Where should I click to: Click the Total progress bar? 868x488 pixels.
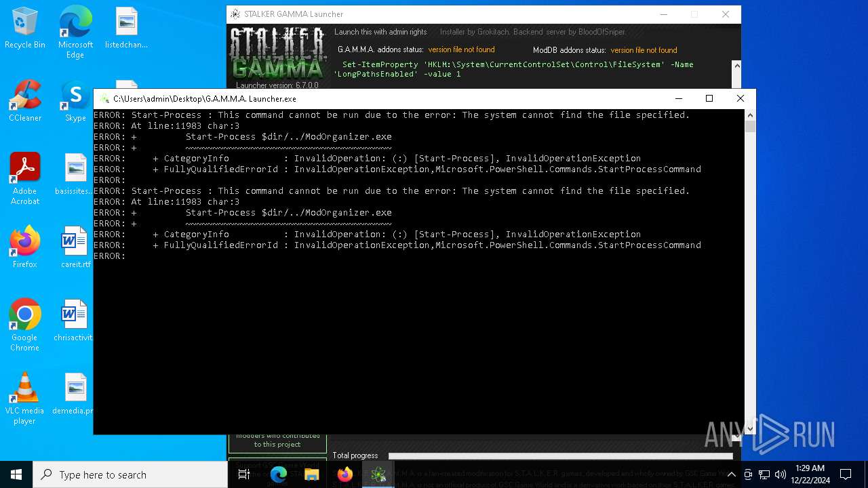tap(560, 455)
